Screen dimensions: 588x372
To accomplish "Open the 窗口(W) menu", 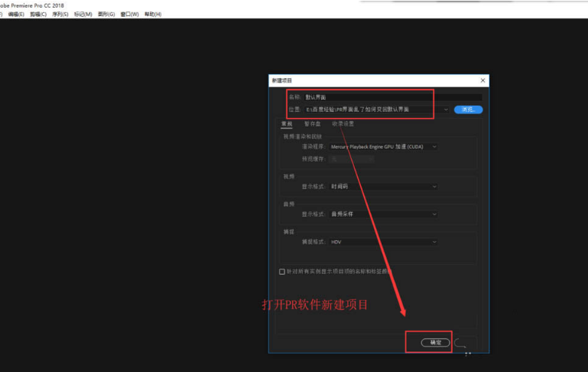I will 129,14.
